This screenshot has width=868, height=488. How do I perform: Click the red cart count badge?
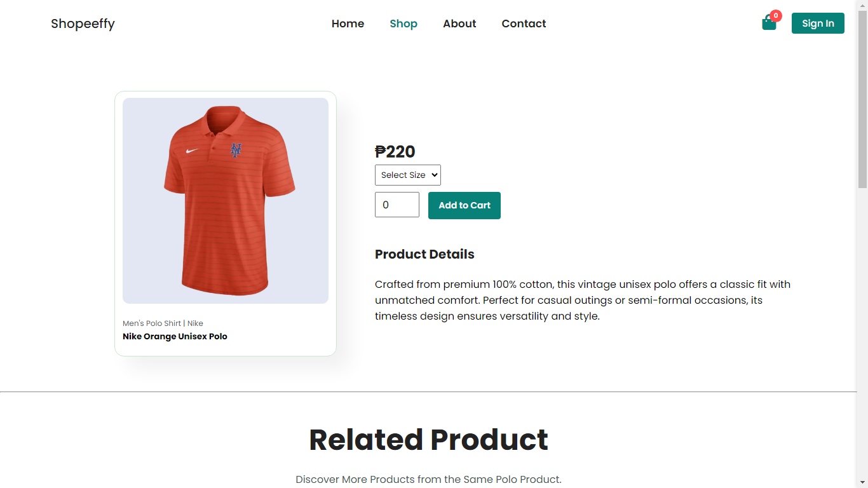(776, 16)
